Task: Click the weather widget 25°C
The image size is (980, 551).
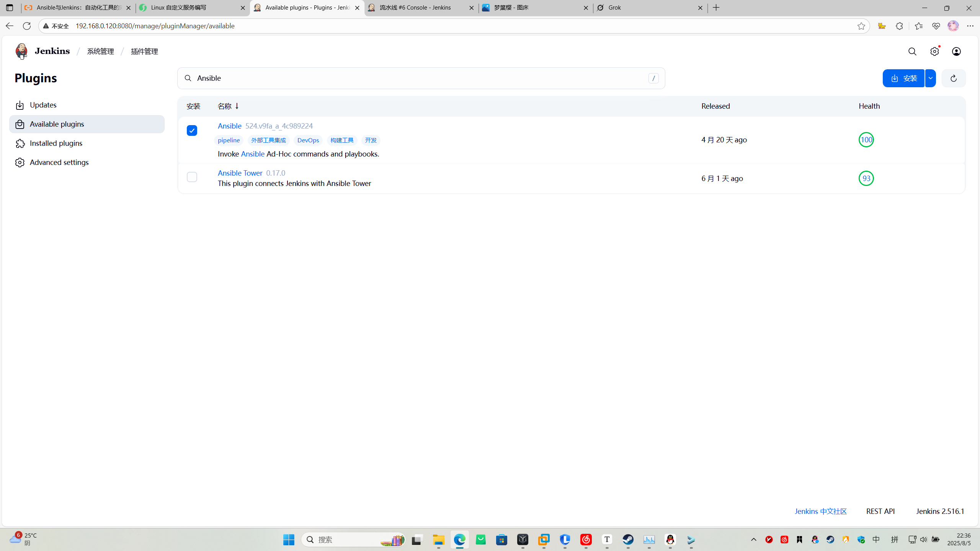Action: click(x=24, y=539)
